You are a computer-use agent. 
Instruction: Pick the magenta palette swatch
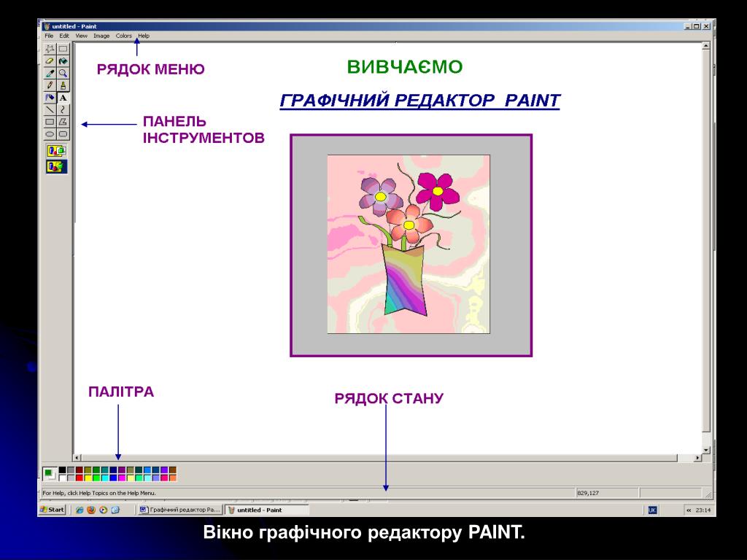coord(122,478)
